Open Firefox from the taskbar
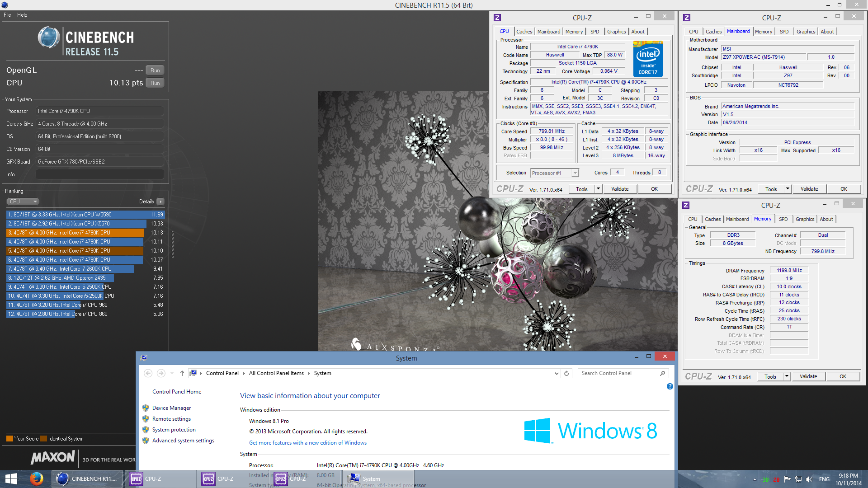 36,479
